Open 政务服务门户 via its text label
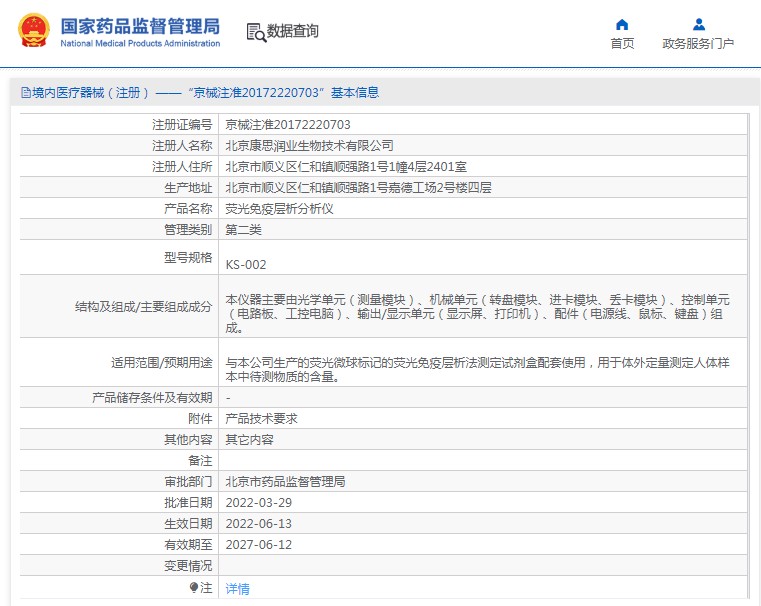The height and width of the screenshot is (606, 761). pyautogui.click(x=698, y=44)
